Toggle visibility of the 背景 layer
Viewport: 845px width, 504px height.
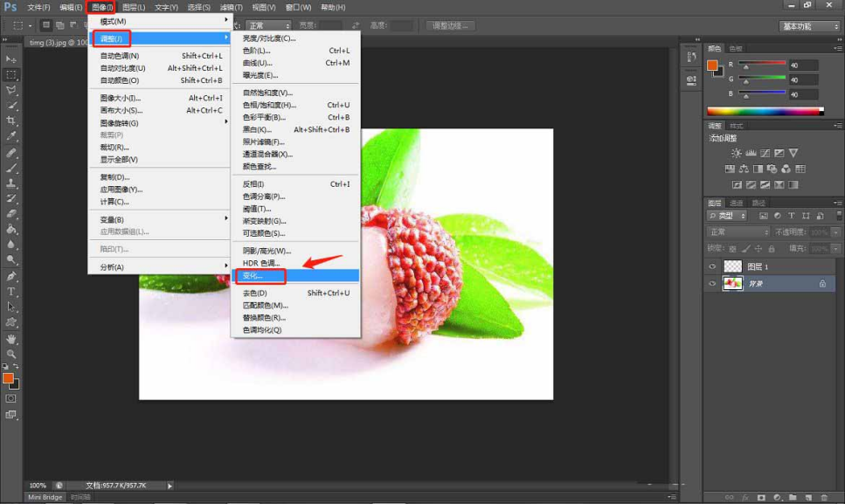pos(712,284)
